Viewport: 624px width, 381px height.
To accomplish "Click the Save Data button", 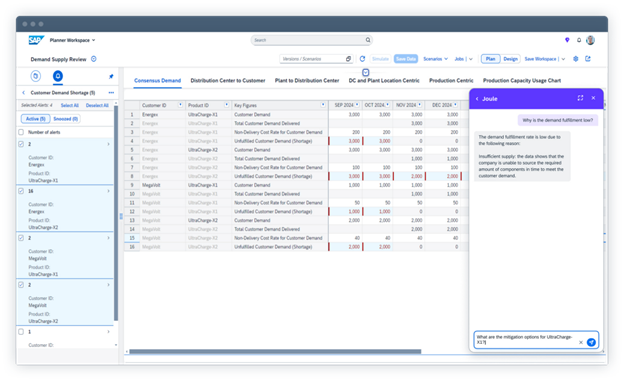I will pos(406,59).
